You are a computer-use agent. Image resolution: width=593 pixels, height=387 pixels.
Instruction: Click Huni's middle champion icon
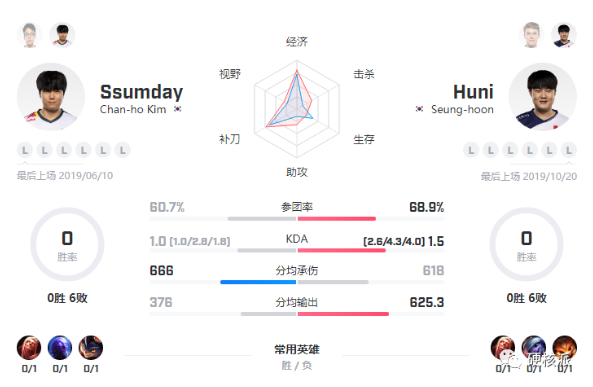[534, 347]
